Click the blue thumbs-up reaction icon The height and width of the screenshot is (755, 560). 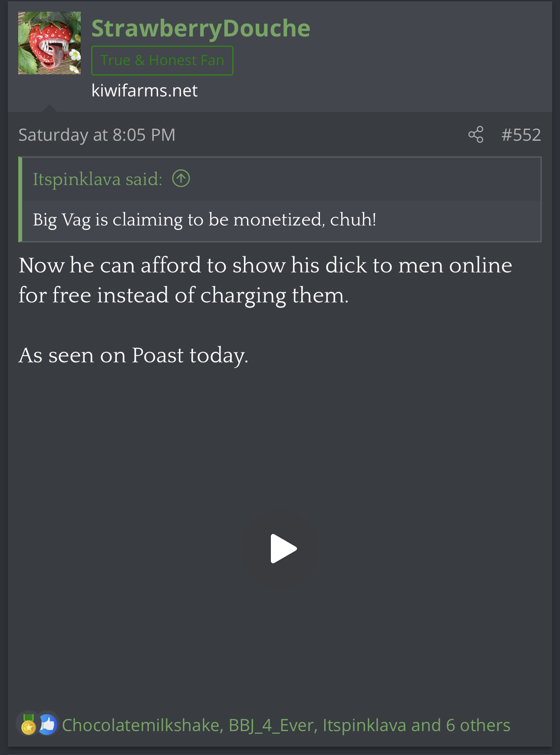48,725
